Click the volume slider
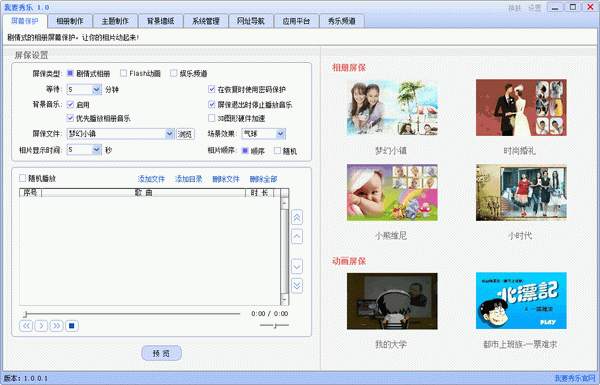This screenshot has height=385, width=600. 274,325
